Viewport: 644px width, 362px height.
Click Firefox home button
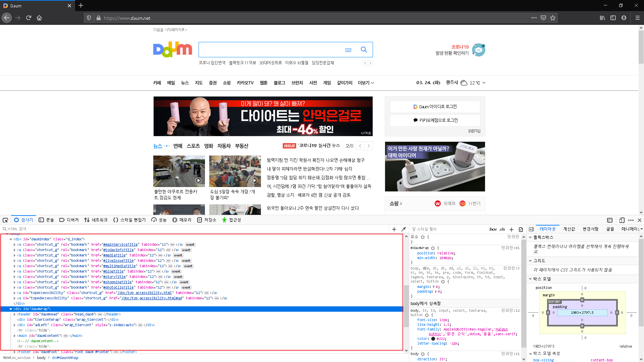[39, 18]
